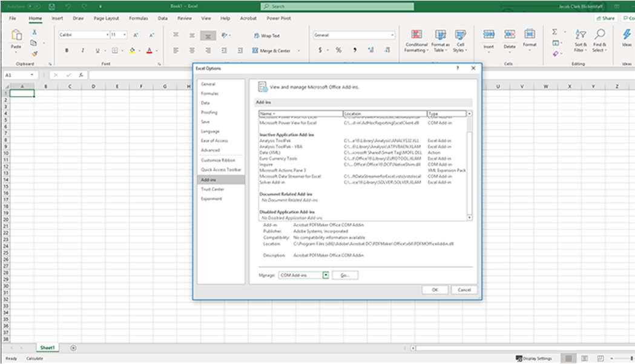Toggle bold formatting
635x364 pixels.
pos(67,51)
